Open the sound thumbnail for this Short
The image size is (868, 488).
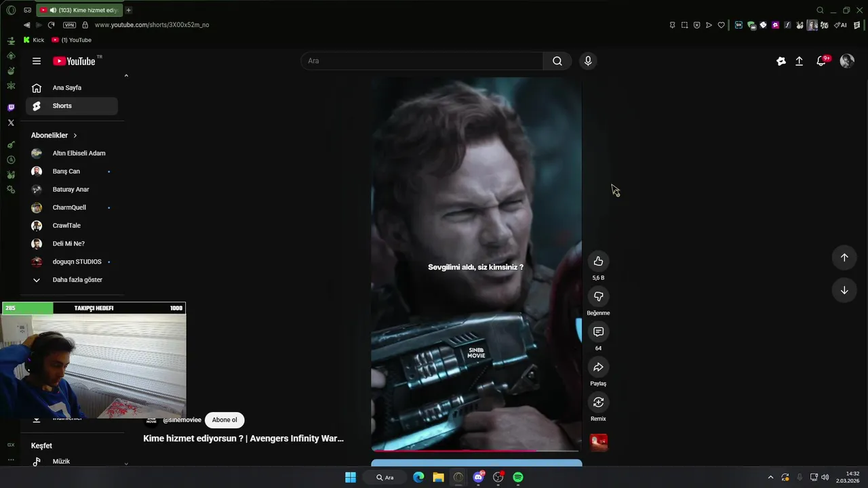(x=599, y=443)
